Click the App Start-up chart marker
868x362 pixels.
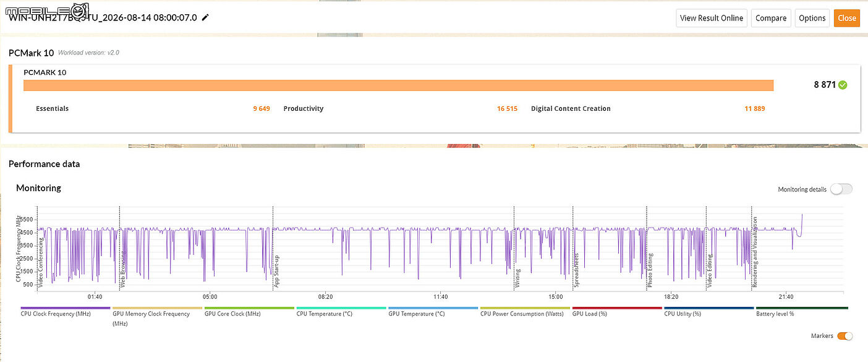coord(276,271)
